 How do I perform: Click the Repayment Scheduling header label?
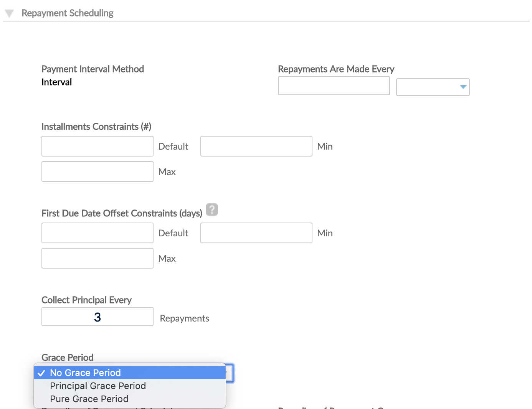(x=68, y=13)
